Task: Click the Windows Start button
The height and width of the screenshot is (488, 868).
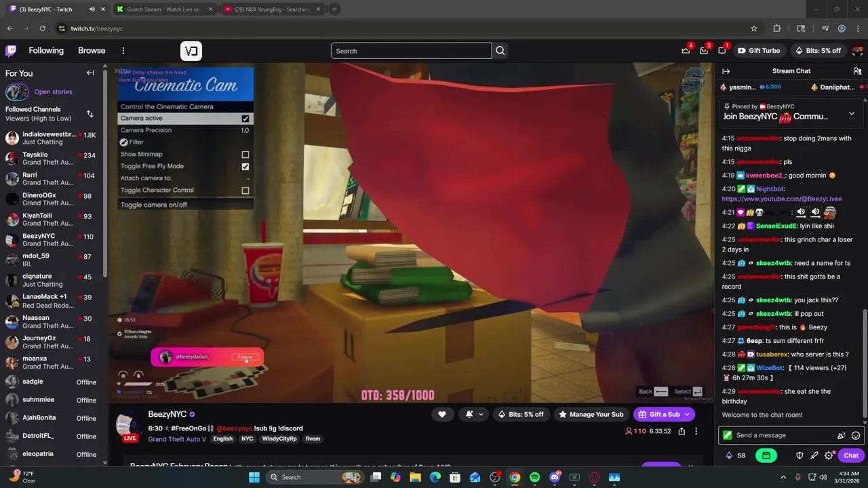Action: [x=254, y=477]
